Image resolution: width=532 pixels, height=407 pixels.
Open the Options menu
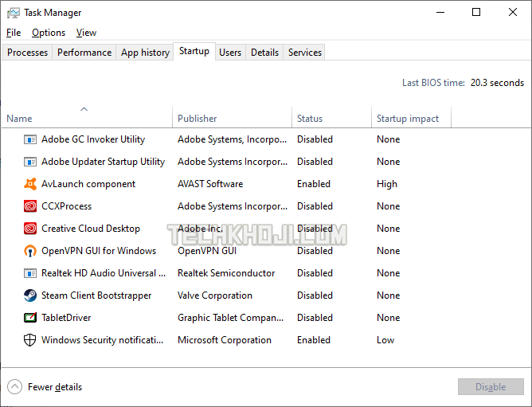coord(49,33)
